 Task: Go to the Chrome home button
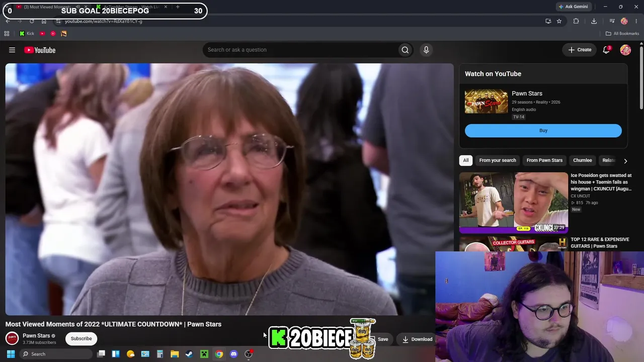click(44, 21)
